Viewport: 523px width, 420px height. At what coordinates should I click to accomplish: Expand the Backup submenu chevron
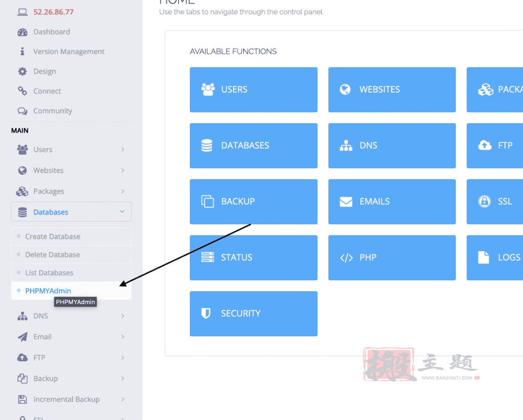coord(123,379)
